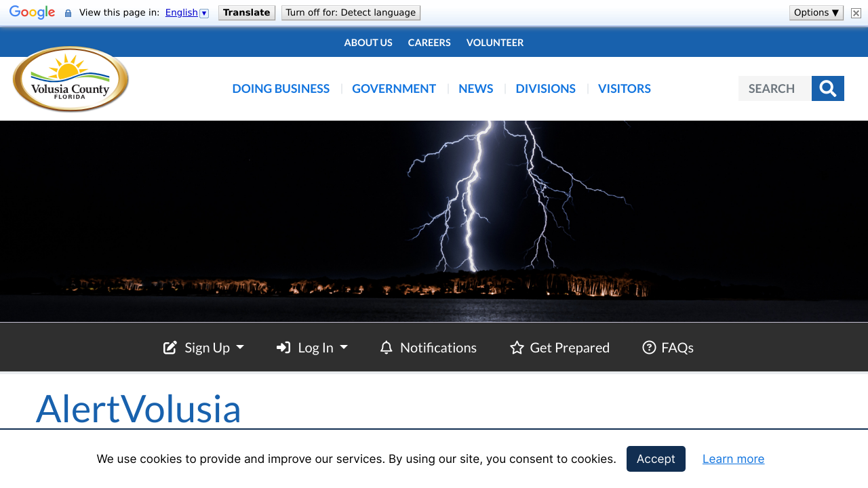Viewport: 868px width, 488px height.
Task: Click the Sign Up pencil icon
Action: (170, 348)
